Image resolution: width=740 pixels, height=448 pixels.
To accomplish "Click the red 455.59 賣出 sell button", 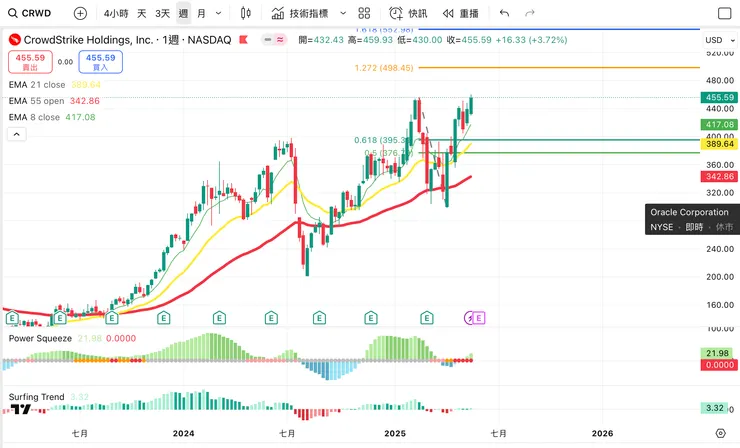I will (30, 62).
